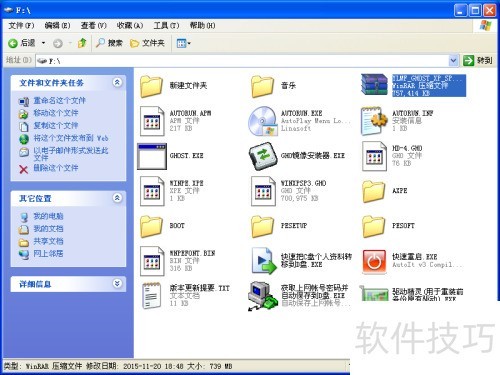Image resolution: width=500 pixels, height=375 pixels.
Task: Select the GHO镜像安装器.EXE icon
Action: point(263,156)
